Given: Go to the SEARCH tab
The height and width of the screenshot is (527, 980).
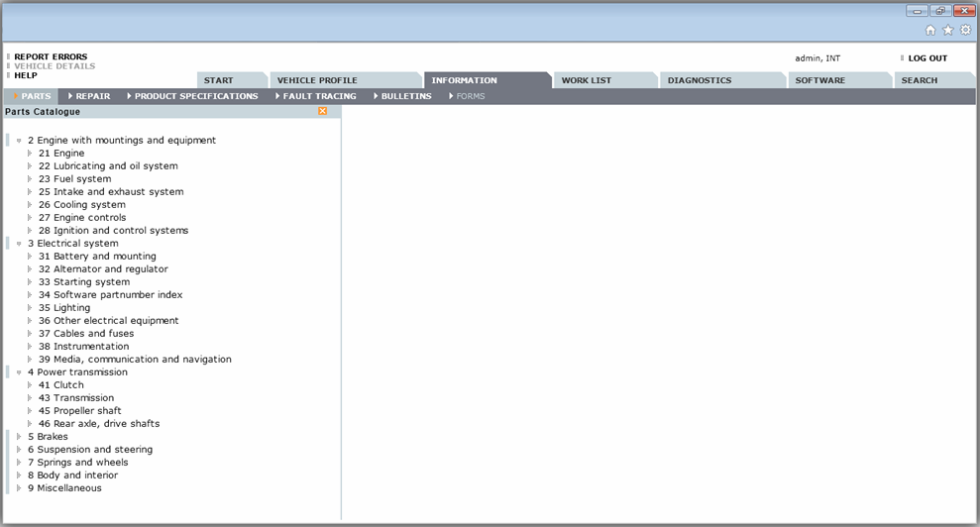Looking at the screenshot, I should (x=933, y=80).
